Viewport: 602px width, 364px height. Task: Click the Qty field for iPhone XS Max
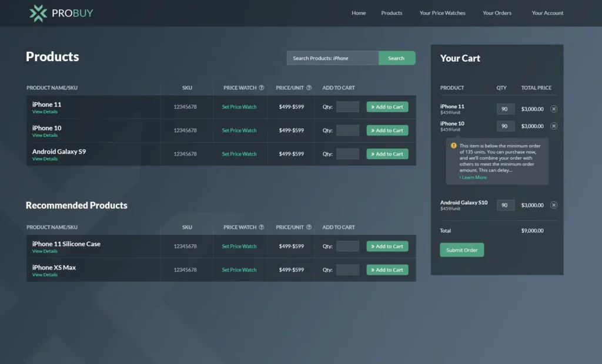point(347,269)
